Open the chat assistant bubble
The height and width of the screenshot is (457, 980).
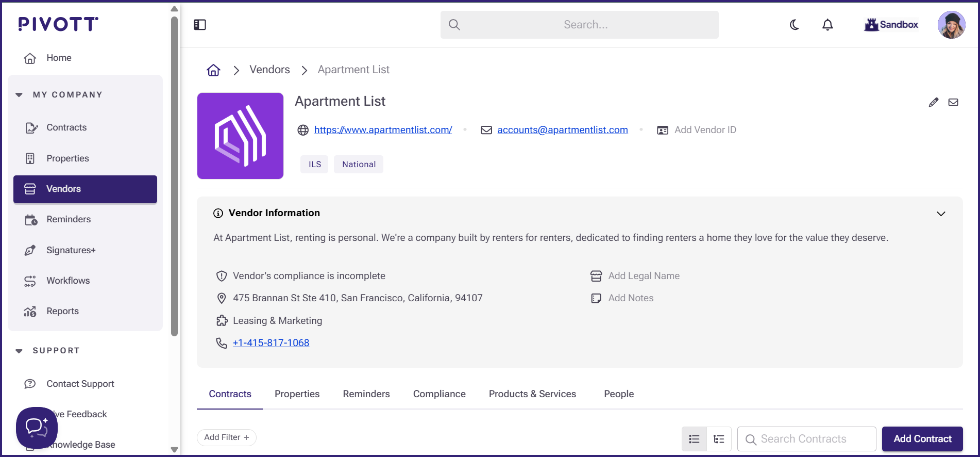click(x=37, y=428)
